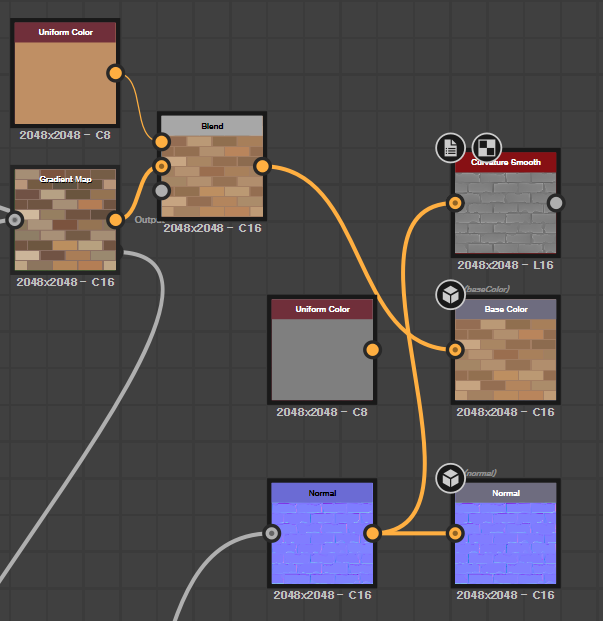Click the Blend node output connector
603x621 pixels.
[262, 166]
